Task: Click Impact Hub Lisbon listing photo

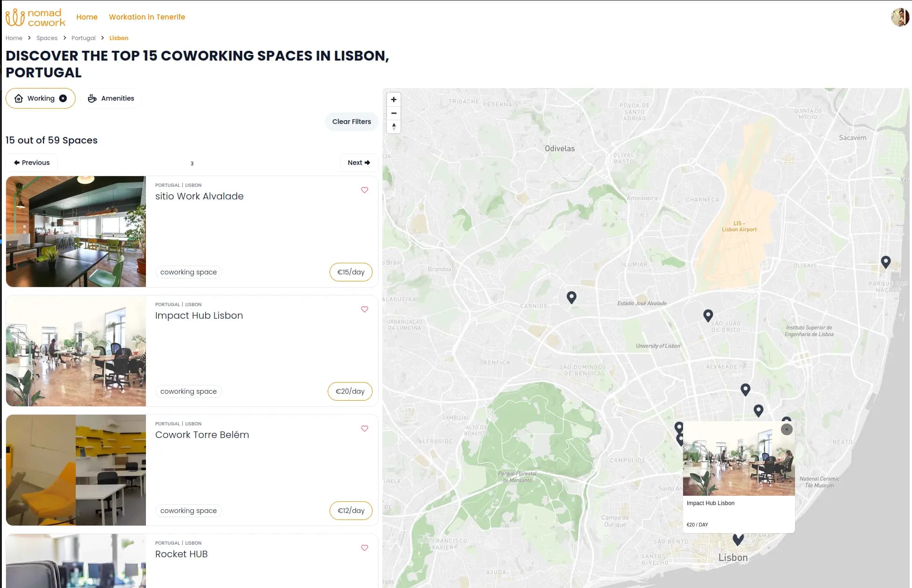Action: coord(76,351)
